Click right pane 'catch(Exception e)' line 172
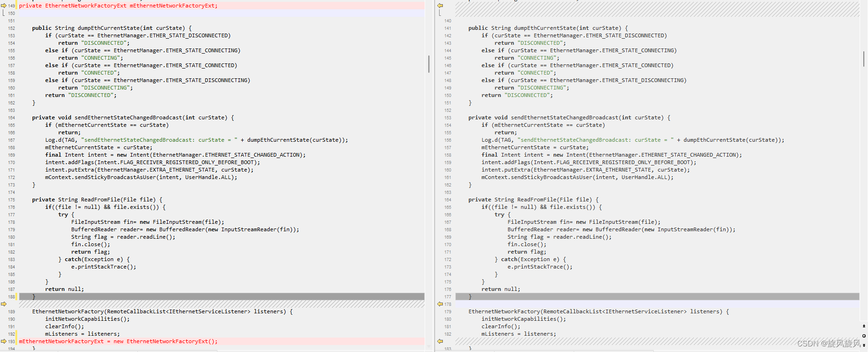The width and height of the screenshot is (868, 352). point(530,259)
